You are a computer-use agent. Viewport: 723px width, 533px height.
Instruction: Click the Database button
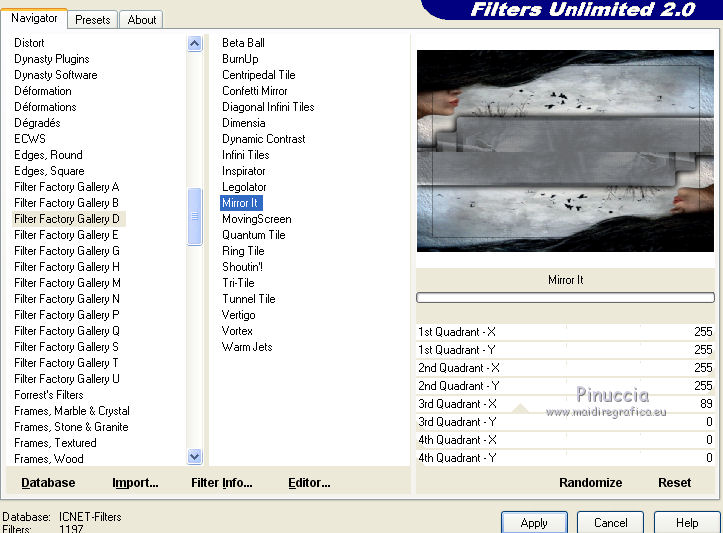(48, 482)
